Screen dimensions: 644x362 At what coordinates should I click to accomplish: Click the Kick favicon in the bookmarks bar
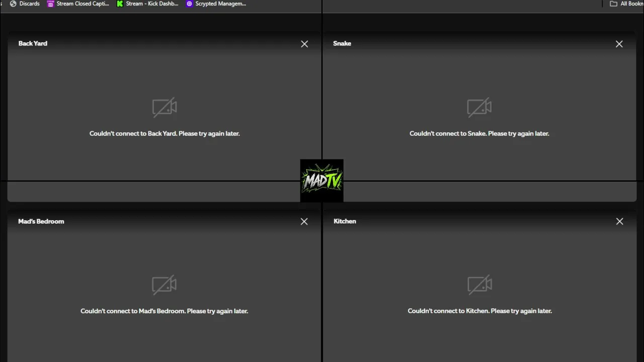[x=120, y=4]
